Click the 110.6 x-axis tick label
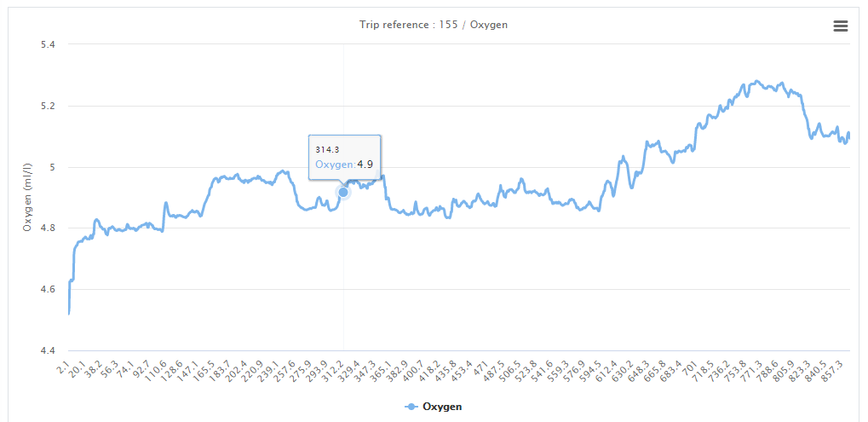 click(157, 371)
